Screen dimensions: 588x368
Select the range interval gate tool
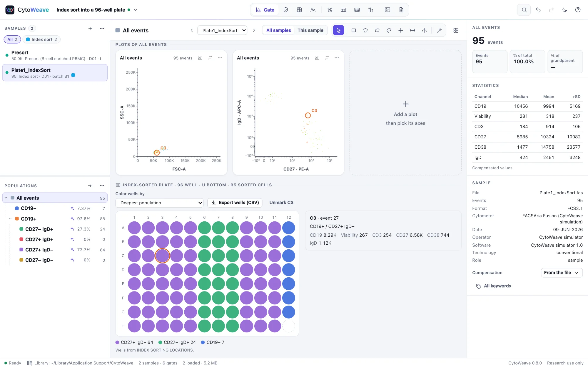[412, 30]
